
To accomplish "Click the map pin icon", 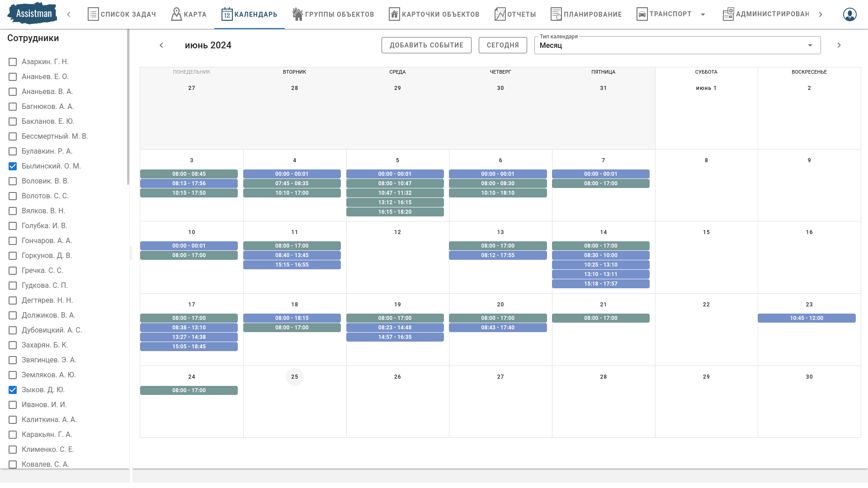I will tap(176, 14).
